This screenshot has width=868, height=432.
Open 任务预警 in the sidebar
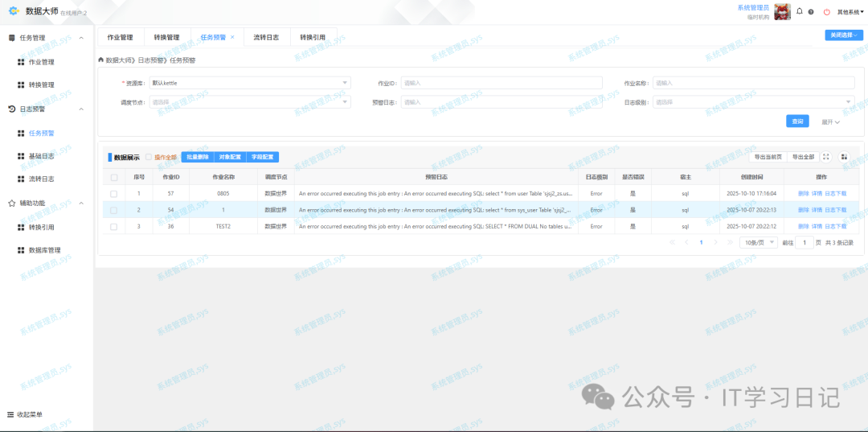42,133
